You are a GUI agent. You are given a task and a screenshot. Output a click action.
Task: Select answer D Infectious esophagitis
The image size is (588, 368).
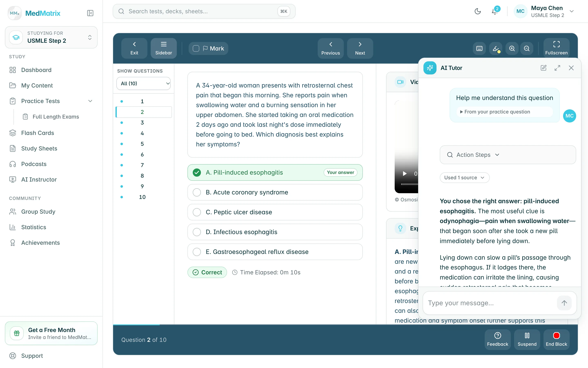tap(275, 232)
